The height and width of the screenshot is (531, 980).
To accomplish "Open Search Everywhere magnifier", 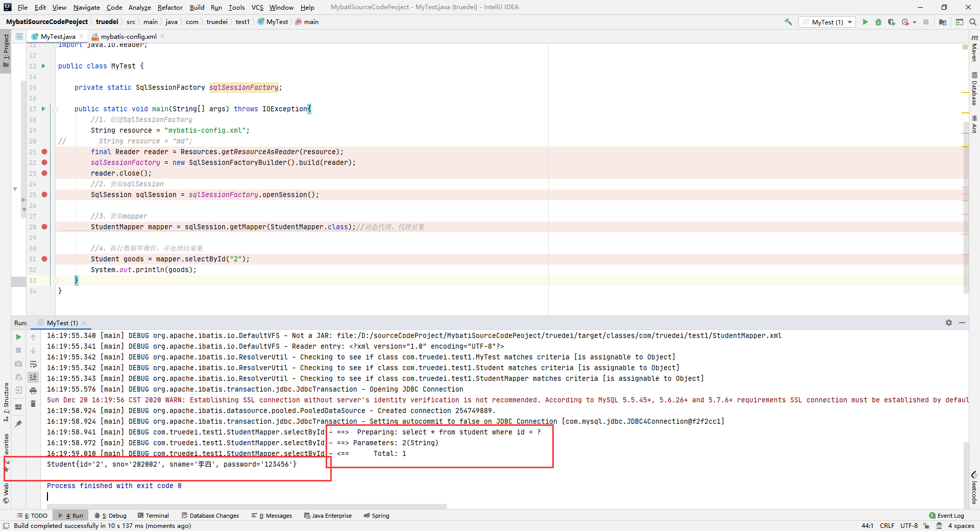I will 973,22.
